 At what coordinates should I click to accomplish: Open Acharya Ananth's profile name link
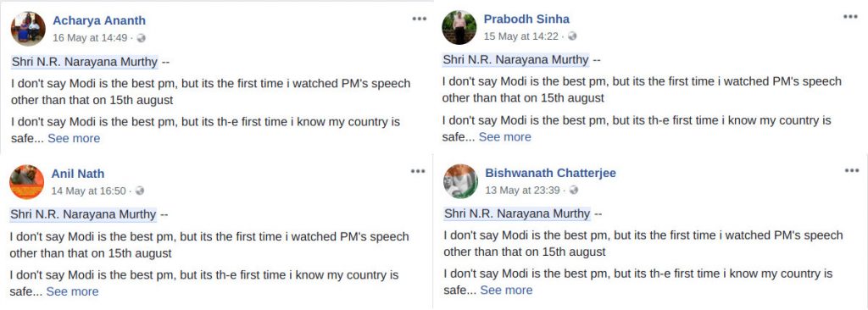click(99, 21)
